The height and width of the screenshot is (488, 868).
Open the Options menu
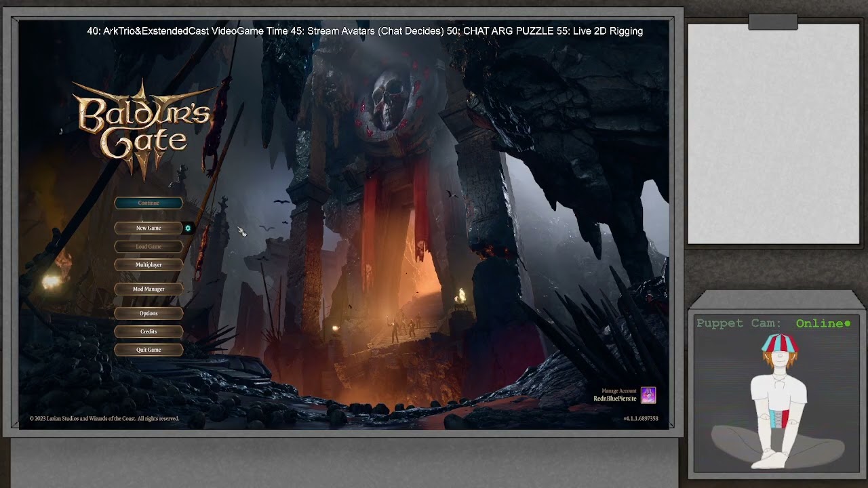point(149,314)
